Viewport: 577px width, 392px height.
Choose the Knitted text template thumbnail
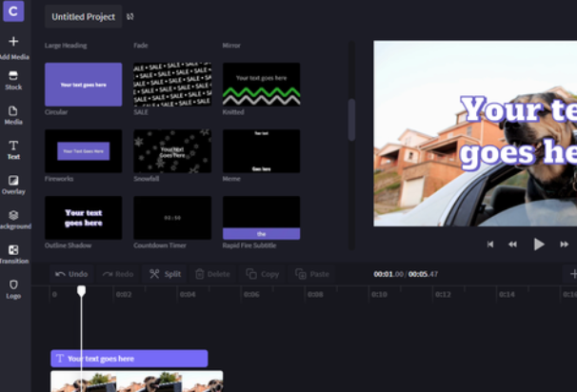coord(261,84)
